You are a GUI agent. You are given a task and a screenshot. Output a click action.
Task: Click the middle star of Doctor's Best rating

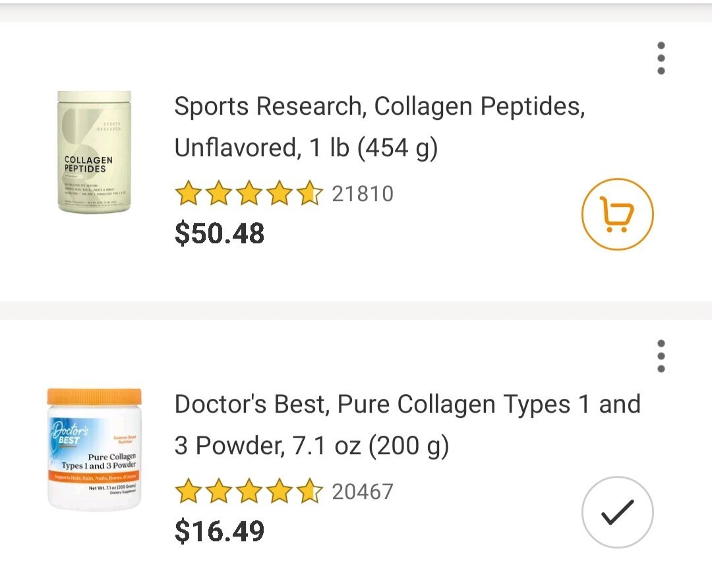pos(249,492)
